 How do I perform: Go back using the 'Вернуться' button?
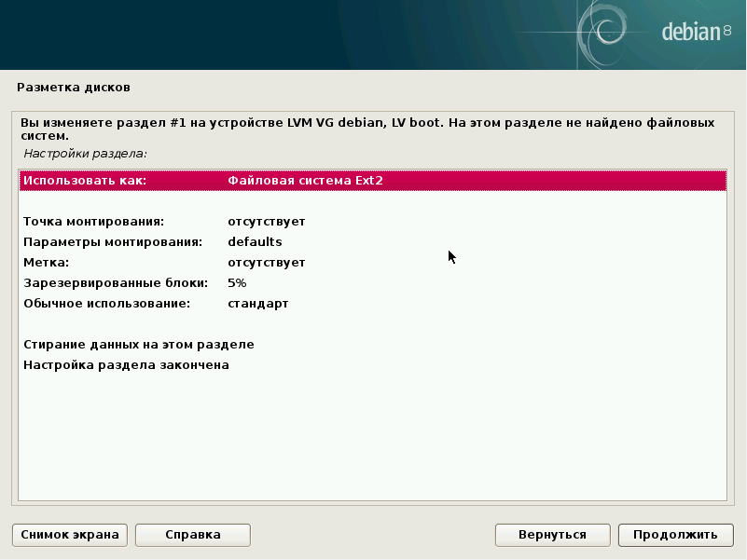[x=553, y=535]
